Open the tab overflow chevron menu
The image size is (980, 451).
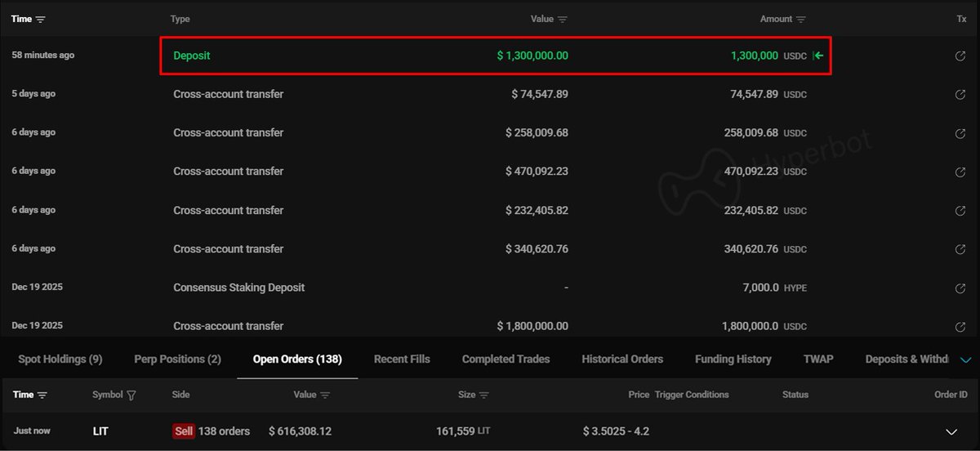pos(966,359)
